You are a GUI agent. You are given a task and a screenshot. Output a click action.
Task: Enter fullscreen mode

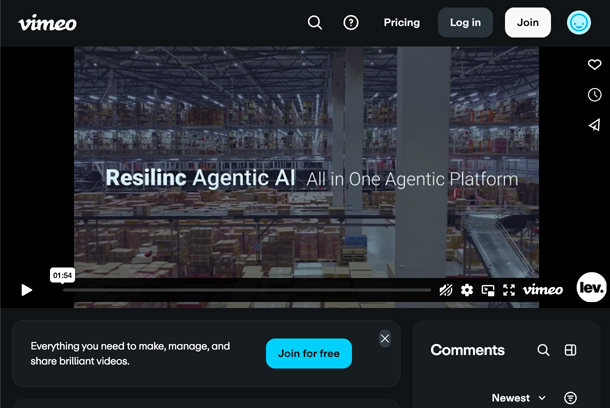509,290
